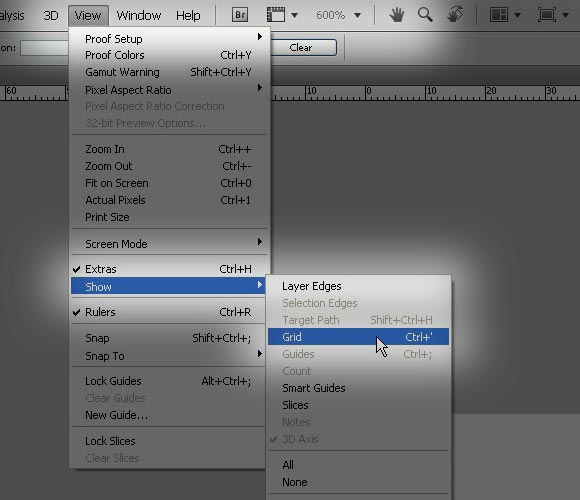The image size is (580, 500).
Task: Choose New Guide…
Action: point(169,415)
